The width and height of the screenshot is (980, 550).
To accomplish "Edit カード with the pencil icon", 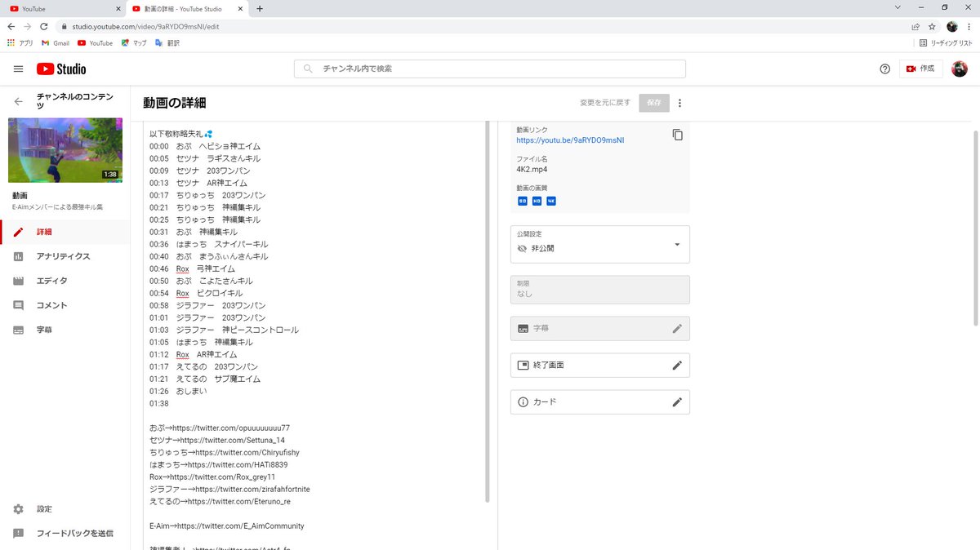I will click(676, 401).
